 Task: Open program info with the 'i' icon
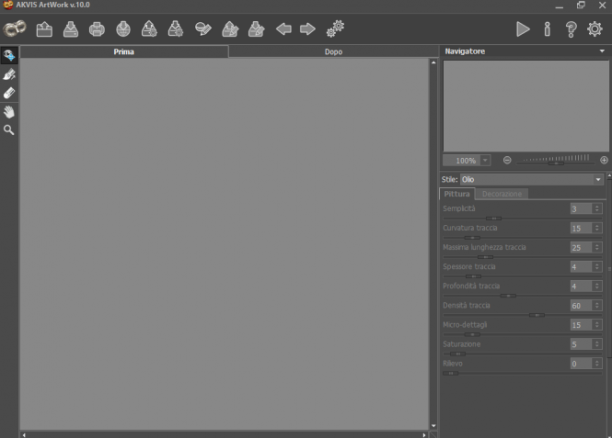click(547, 29)
